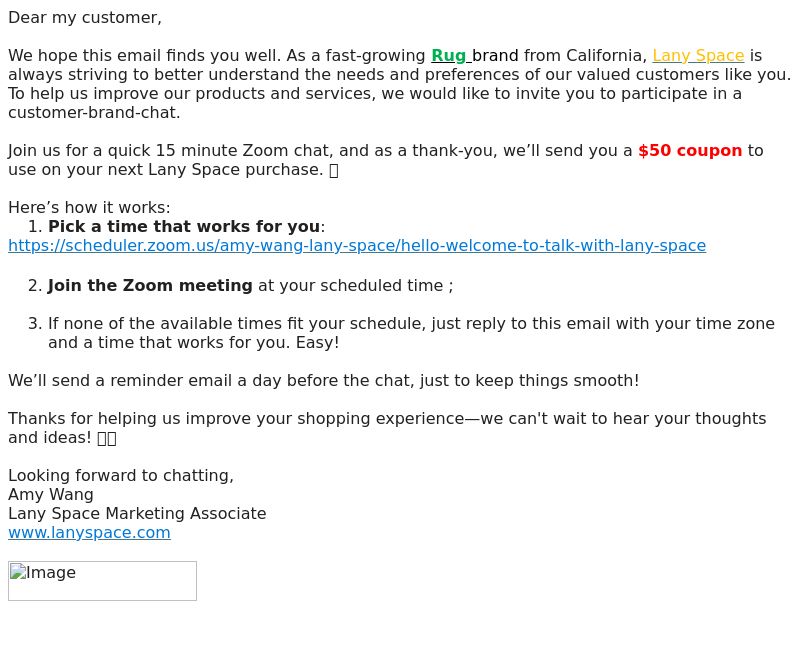Click the red $50 coupon text

[690, 151]
